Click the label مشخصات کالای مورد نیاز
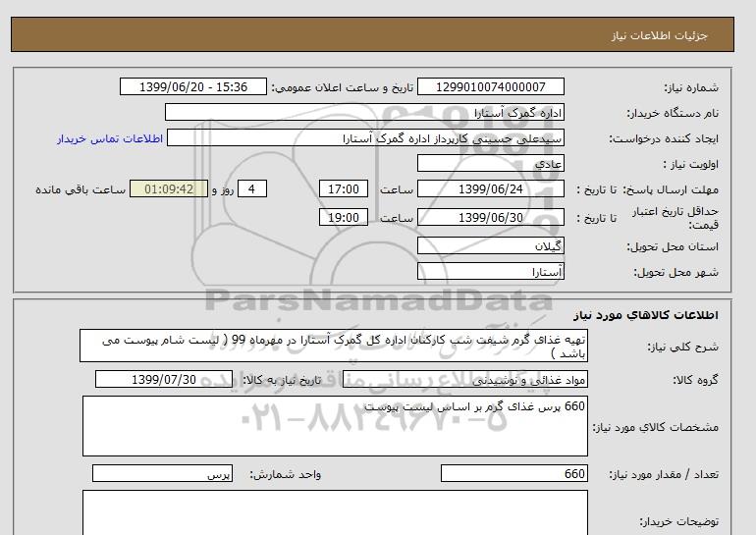 (655, 427)
